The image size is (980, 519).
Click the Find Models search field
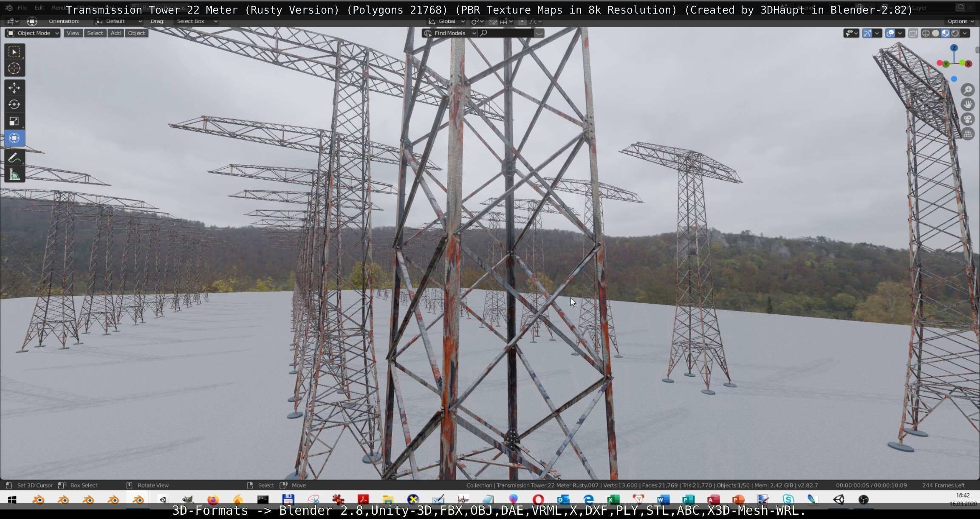click(x=506, y=33)
